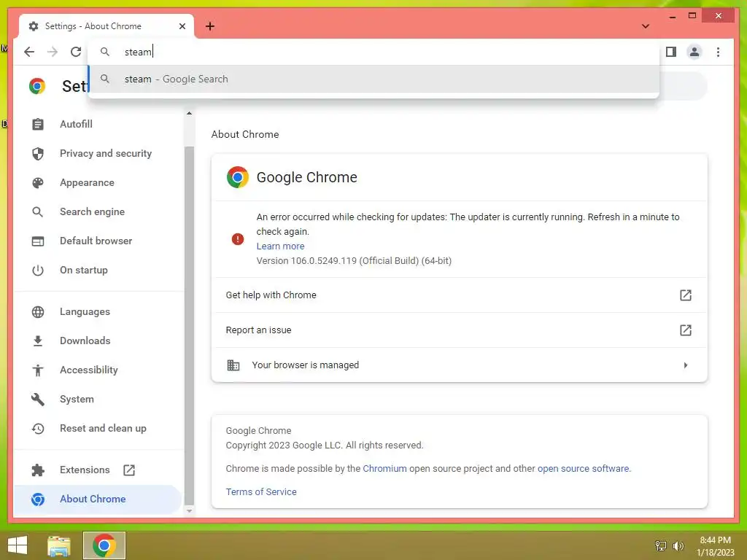Click the Privacy shield icon
The image size is (747, 560).
click(38, 153)
